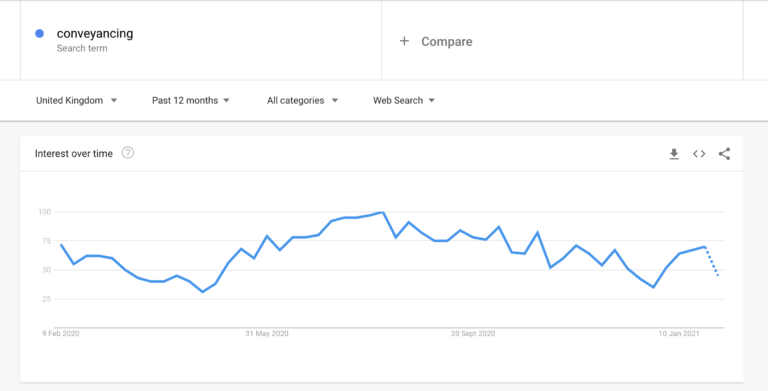Click the Search term label under conveyancing
The width and height of the screenshot is (768, 391).
pyautogui.click(x=82, y=49)
